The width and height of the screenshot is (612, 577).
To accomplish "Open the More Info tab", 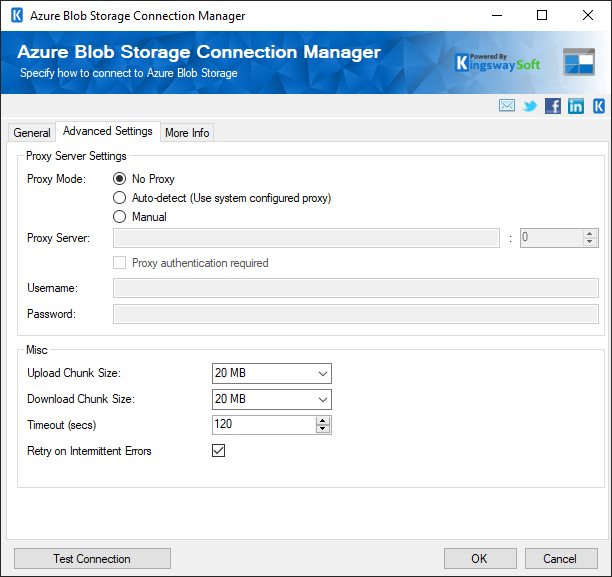I will point(187,133).
